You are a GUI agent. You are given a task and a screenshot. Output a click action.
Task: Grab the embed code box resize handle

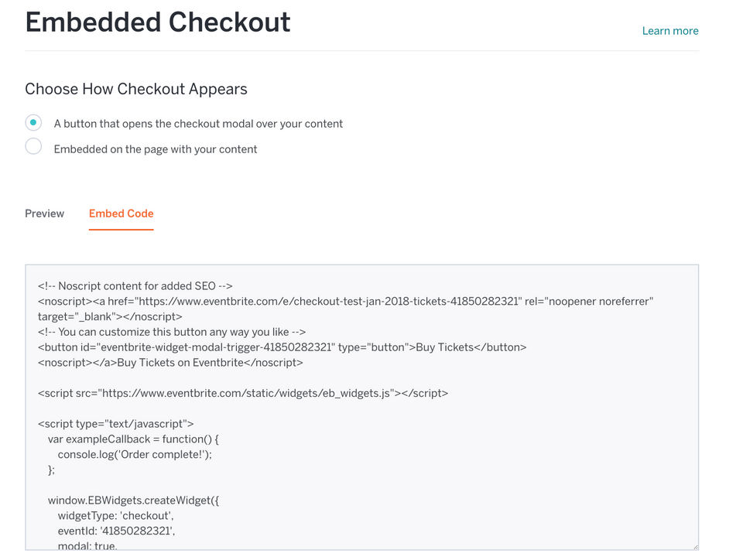coord(693,545)
